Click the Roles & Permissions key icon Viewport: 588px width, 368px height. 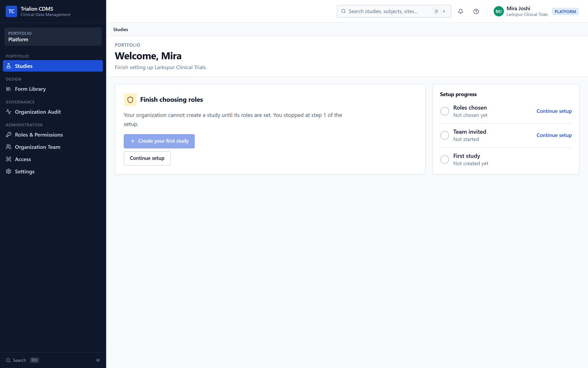tap(9, 135)
